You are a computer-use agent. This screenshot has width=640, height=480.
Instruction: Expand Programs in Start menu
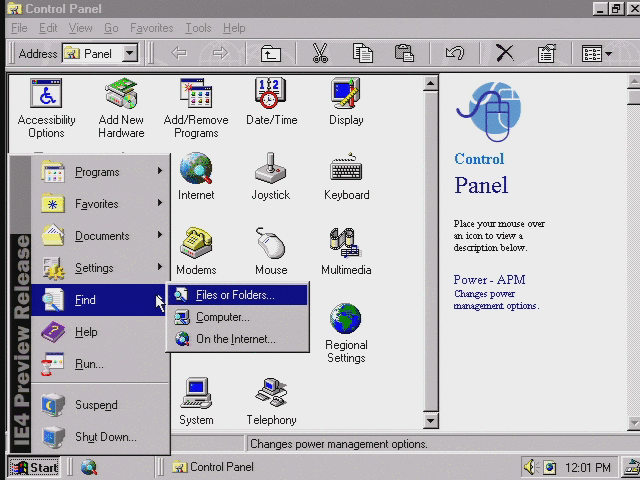click(100, 172)
